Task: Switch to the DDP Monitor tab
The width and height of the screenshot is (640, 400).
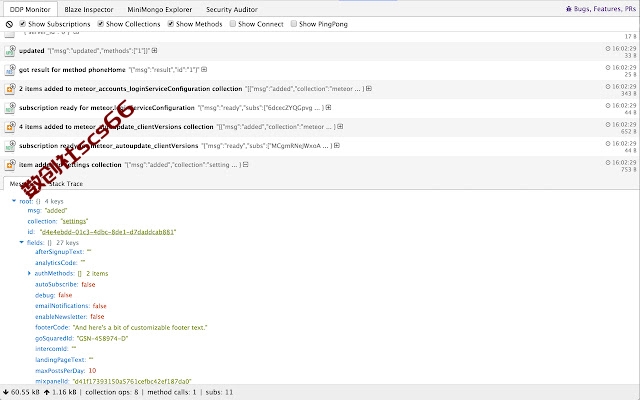Action: point(30,9)
